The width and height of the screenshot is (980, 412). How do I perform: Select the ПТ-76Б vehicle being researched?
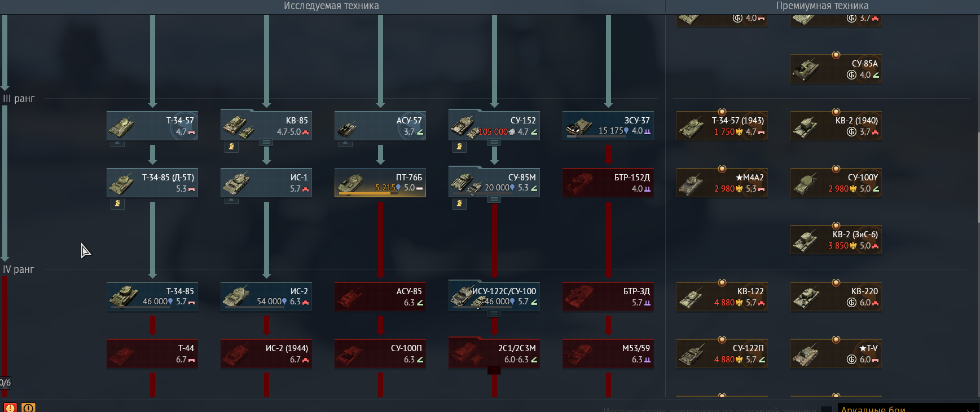(x=380, y=183)
